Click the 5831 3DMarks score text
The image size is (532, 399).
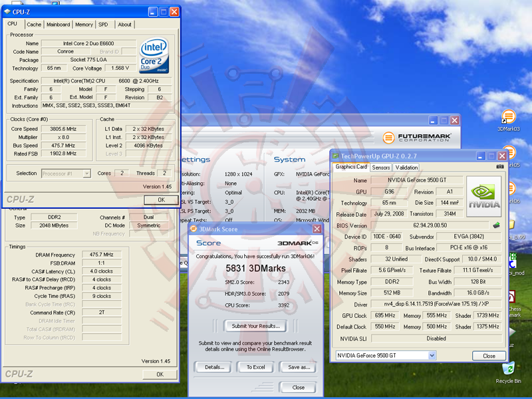[255, 269]
